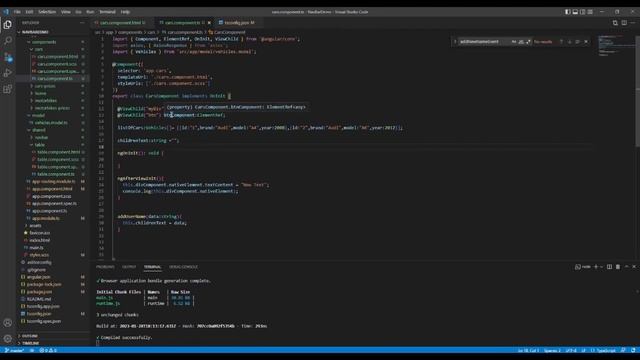
Task: Click the compare changes icon in editor toolbar
Action: click(x=615, y=23)
